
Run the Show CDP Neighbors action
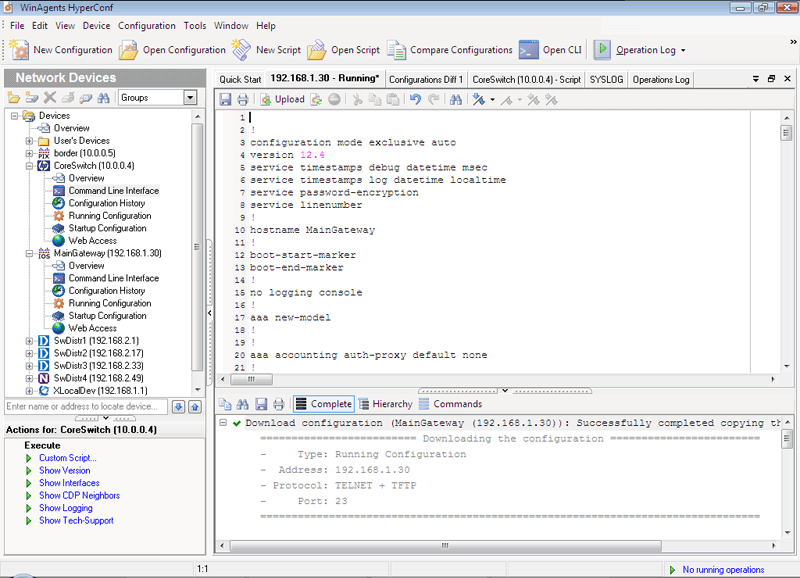[x=78, y=495]
